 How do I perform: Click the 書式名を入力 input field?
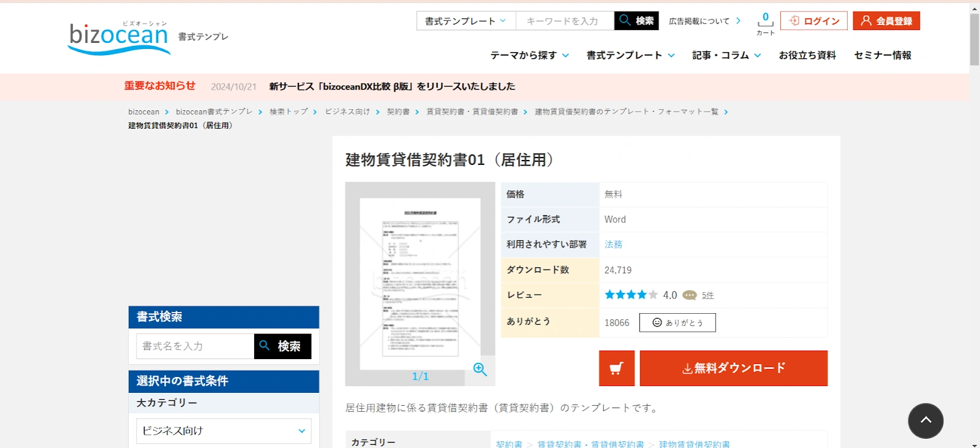(195, 346)
